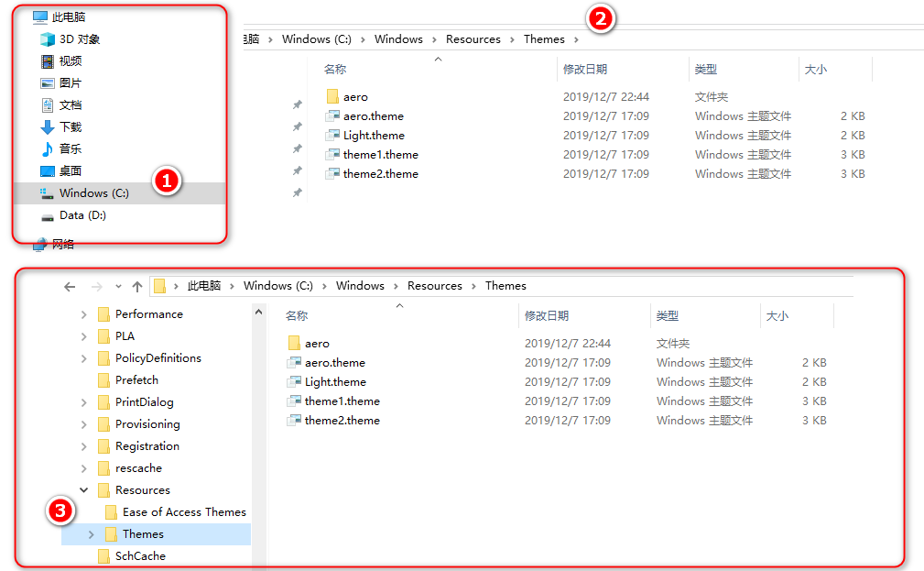924x571 pixels.
Task: Select the PolicyDefinitions folder in tree
Action: tap(158, 358)
